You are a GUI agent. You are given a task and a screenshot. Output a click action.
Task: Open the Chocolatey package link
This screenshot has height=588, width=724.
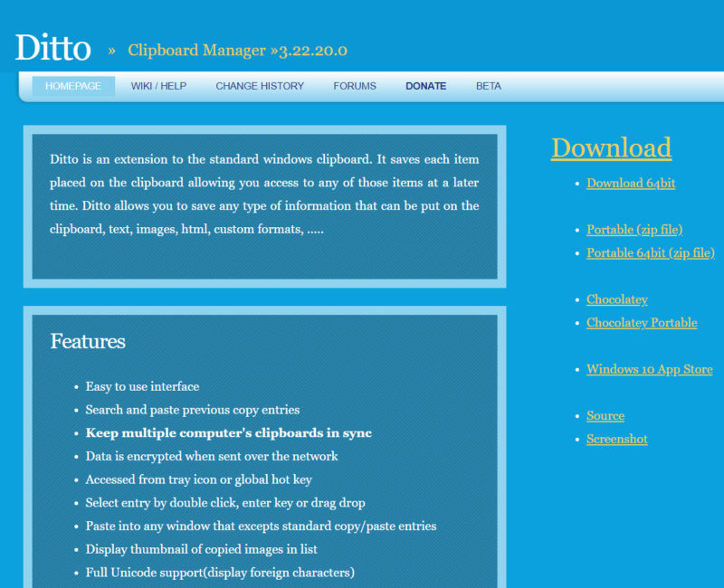(x=617, y=299)
